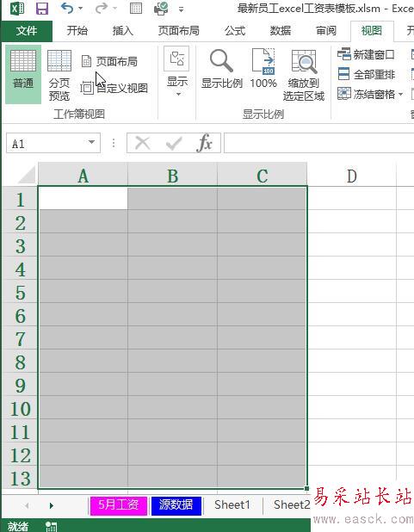Image resolution: width=414 pixels, height=532 pixels.
Task: Reset zoom with the 100% button
Action: pos(263,69)
